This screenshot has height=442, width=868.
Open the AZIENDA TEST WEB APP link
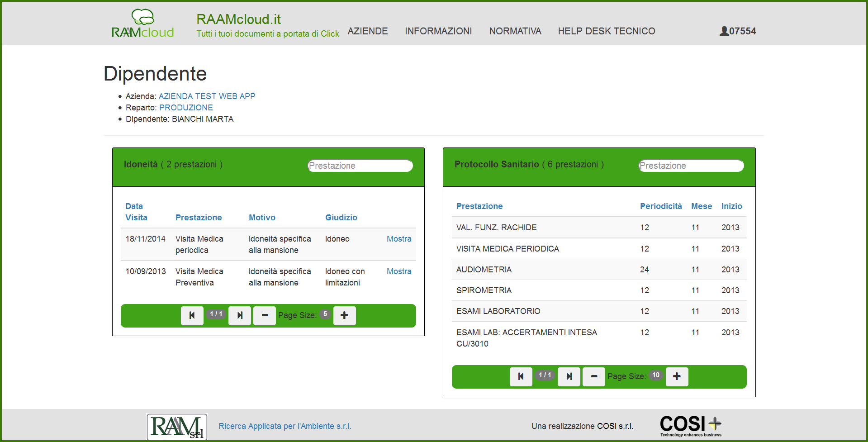[207, 96]
